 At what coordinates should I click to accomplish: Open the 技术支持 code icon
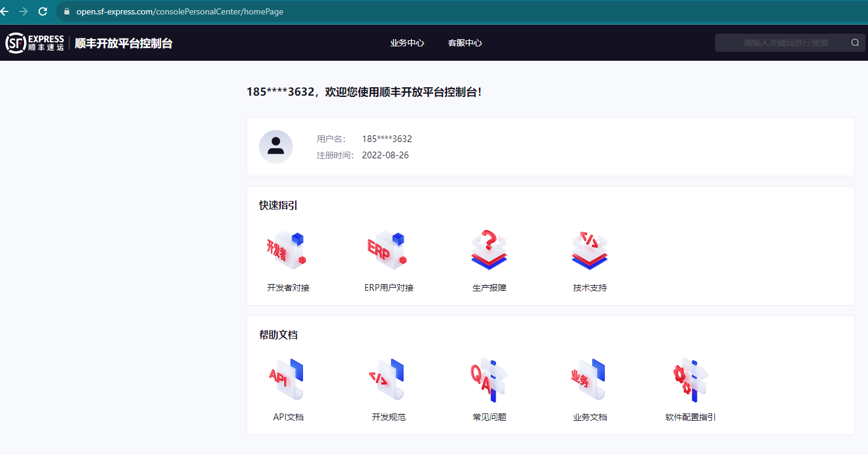[590, 250]
